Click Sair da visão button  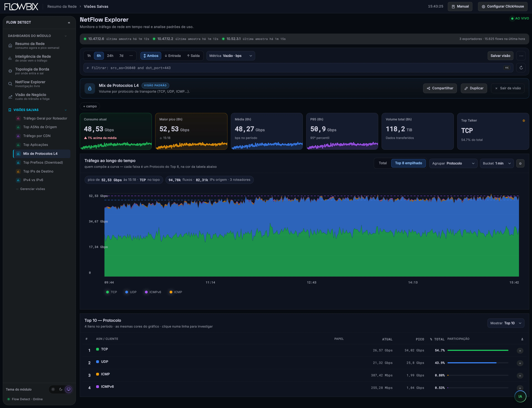(507, 88)
